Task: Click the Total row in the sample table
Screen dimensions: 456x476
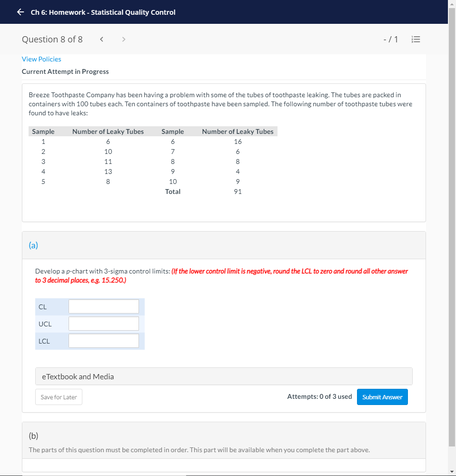Action: coord(173,191)
